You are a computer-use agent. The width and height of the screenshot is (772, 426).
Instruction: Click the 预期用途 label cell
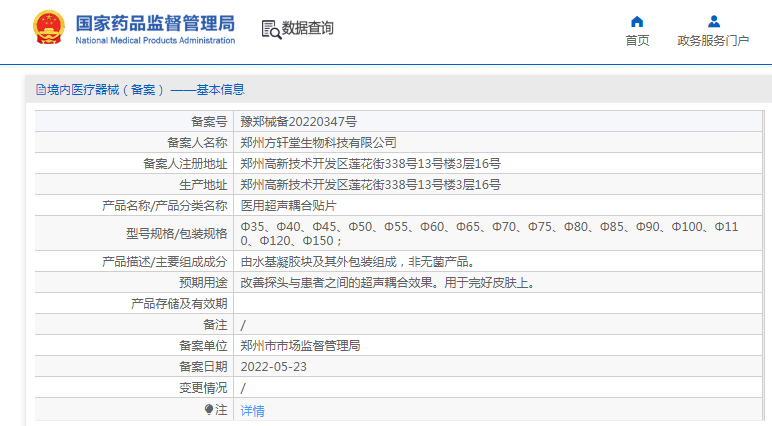(134, 283)
